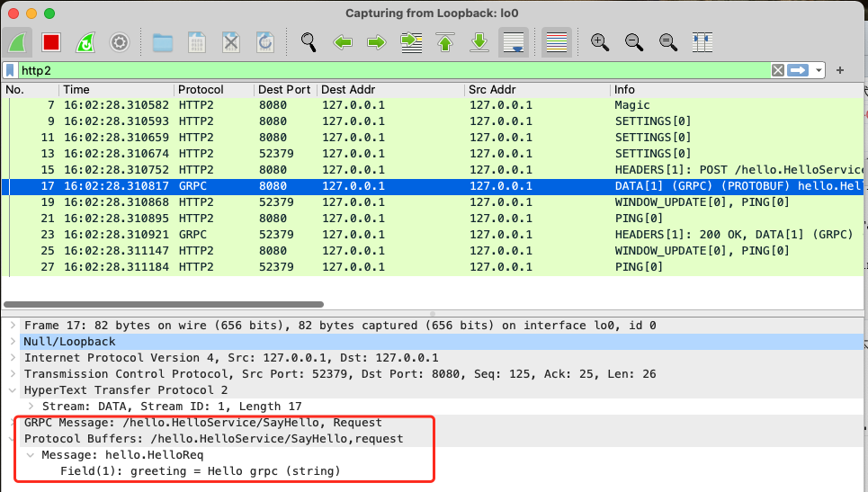Expand Internet Protocol Version 4
Screen dimensions: 868x492
pos(13,357)
